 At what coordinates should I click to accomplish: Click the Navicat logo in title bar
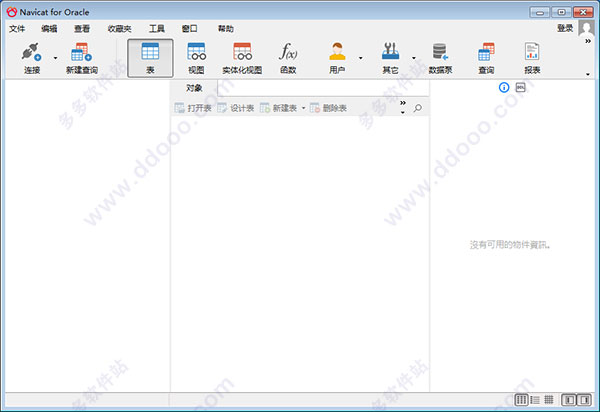[12, 12]
